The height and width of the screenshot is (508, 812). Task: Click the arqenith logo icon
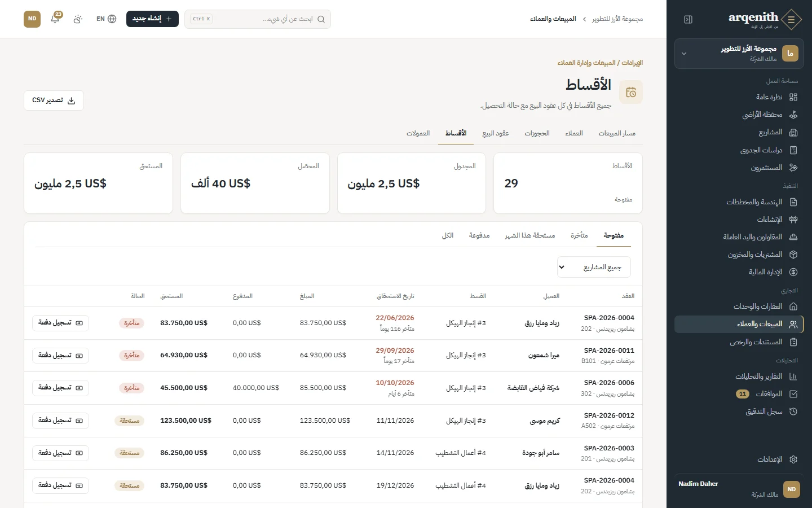(x=792, y=20)
